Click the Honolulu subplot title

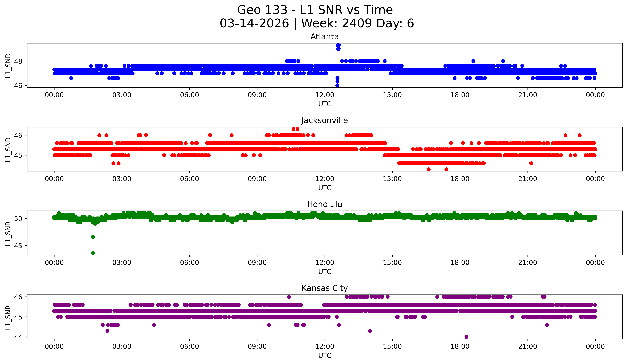pyautogui.click(x=324, y=204)
